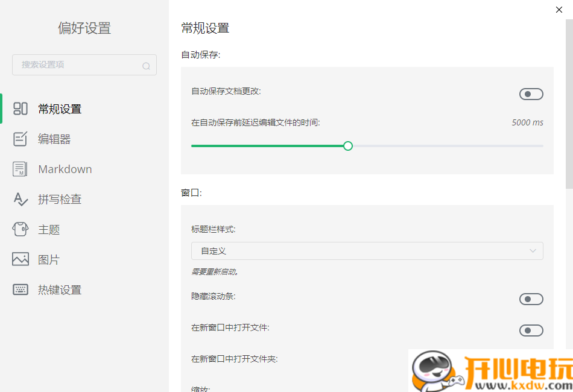Open the 开心电玩 kxdw.com link
This screenshot has height=392, width=573.
[x=490, y=370]
